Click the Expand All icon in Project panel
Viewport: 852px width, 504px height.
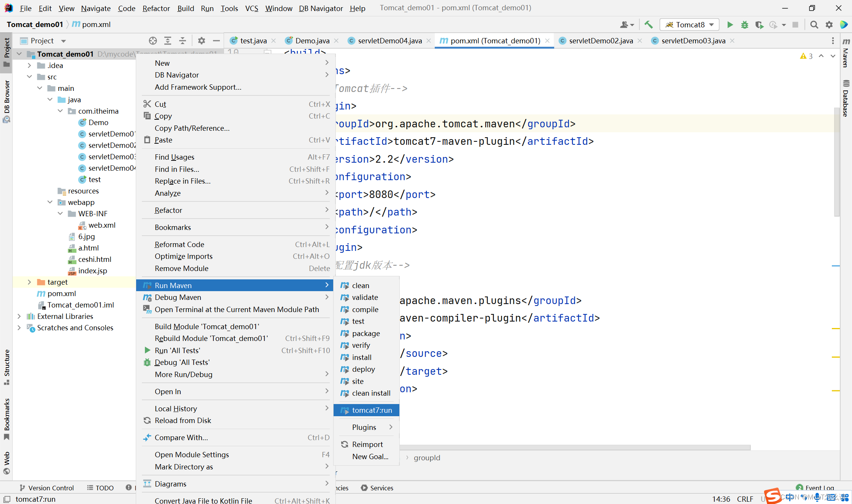click(x=168, y=41)
